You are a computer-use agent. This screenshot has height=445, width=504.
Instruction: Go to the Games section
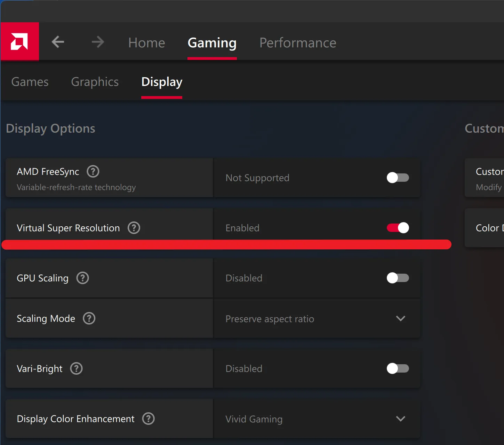(x=30, y=81)
